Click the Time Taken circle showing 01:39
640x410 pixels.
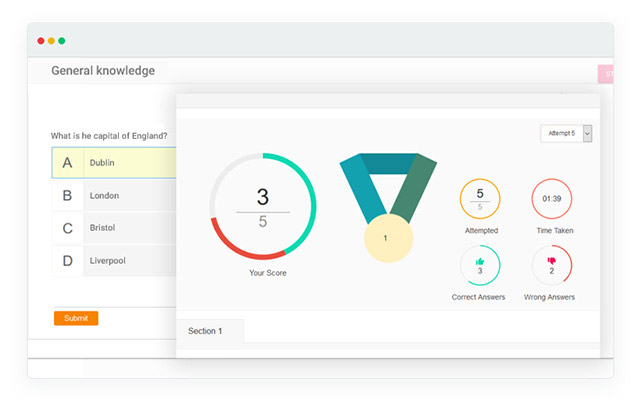551,199
